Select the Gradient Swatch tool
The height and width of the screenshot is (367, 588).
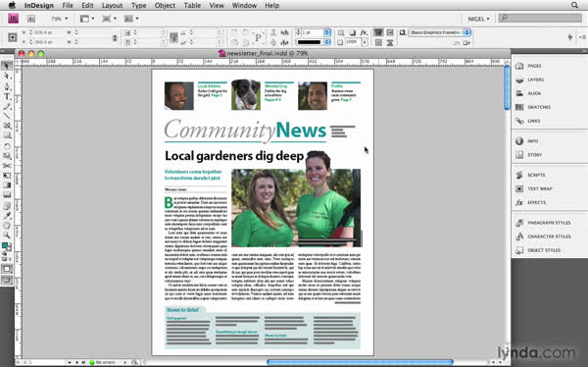7,184
